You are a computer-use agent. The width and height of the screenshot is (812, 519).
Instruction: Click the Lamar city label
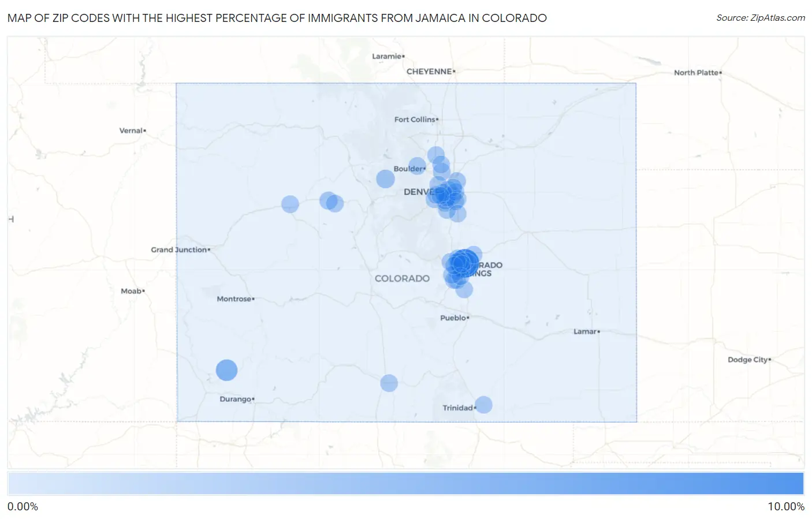(586, 331)
